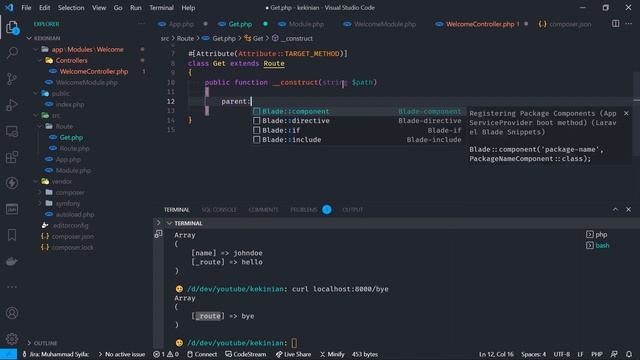The width and height of the screenshot is (640, 360).
Task: Open notifications bell in status bar
Action: (629, 354)
